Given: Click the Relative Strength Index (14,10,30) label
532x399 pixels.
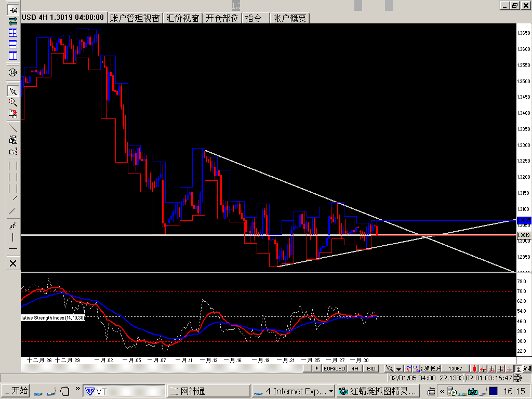Looking at the screenshot, I should [x=53, y=318].
